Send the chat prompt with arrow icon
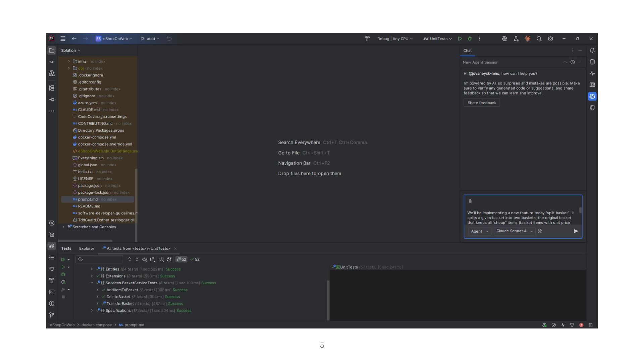 click(x=576, y=231)
